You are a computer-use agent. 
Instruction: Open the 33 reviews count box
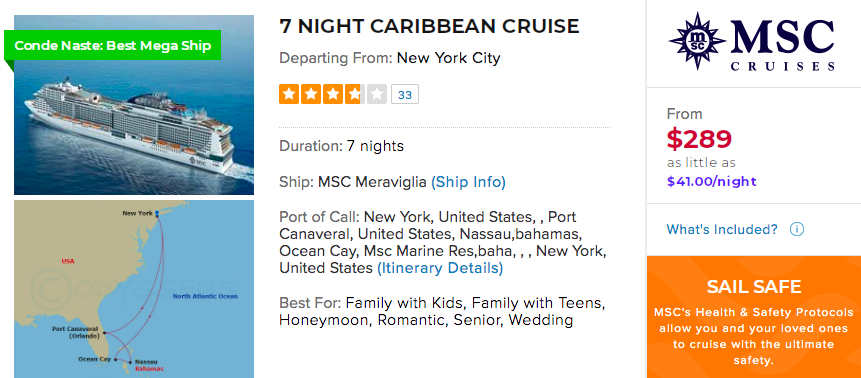click(x=405, y=94)
